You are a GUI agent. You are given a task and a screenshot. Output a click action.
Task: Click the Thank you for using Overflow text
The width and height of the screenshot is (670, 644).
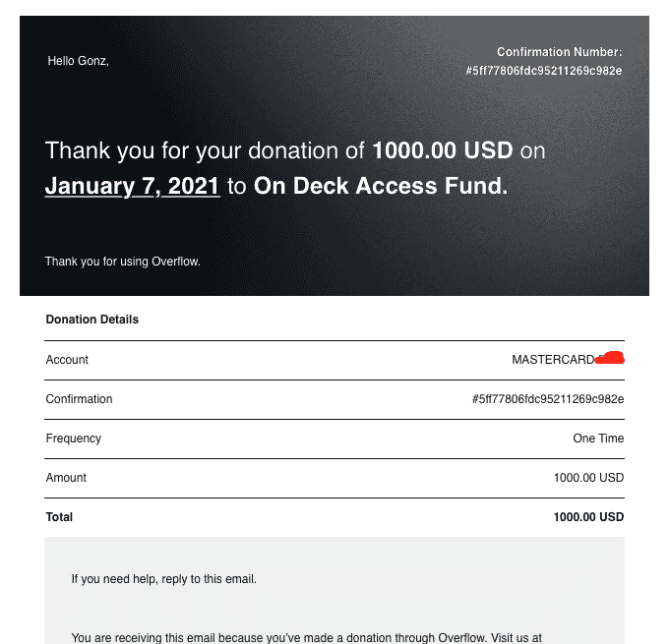123,262
